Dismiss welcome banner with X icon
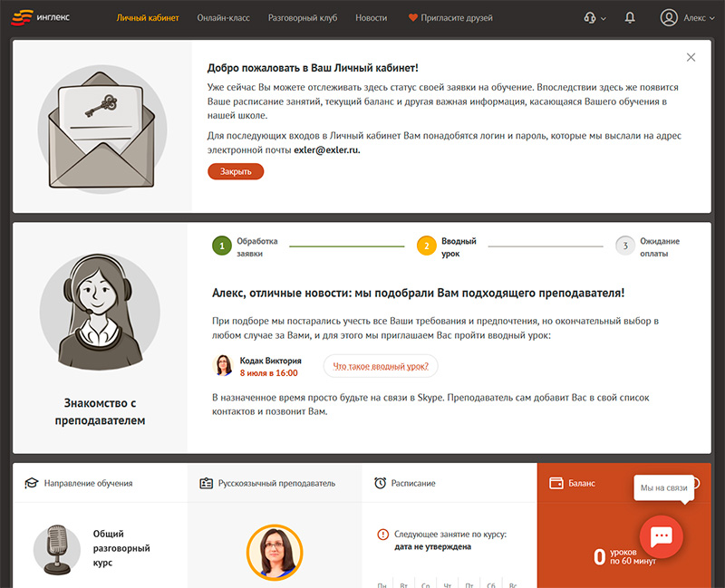725x588 pixels. 691,57
